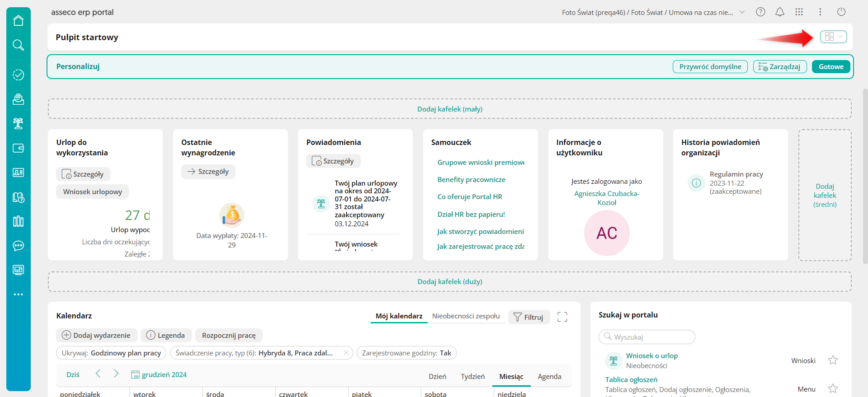The image size is (868, 397).
Task: Click Dodaj kafelek (mały) area
Action: 450,109
